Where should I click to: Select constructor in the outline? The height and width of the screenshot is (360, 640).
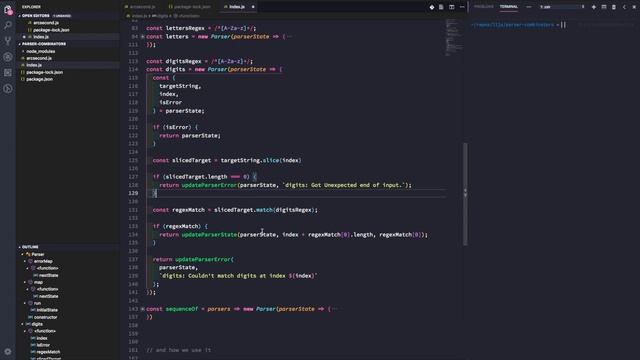[46, 317]
